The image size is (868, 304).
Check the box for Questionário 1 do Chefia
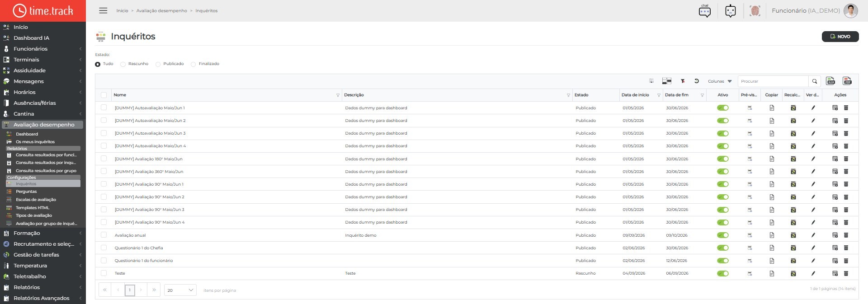click(x=104, y=248)
